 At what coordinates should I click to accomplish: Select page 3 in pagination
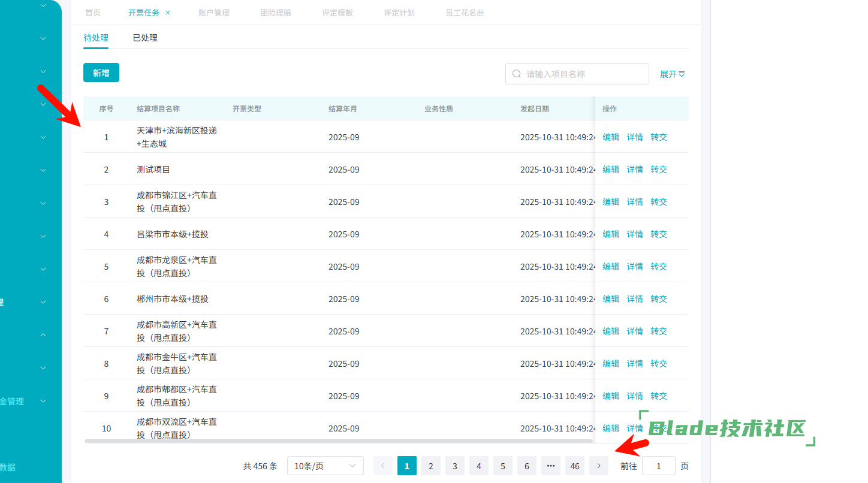pos(455,466)
